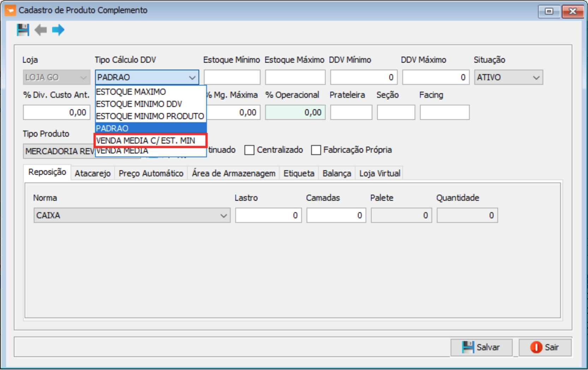Open the Preço Automático tab

click(x=151, y=173)
